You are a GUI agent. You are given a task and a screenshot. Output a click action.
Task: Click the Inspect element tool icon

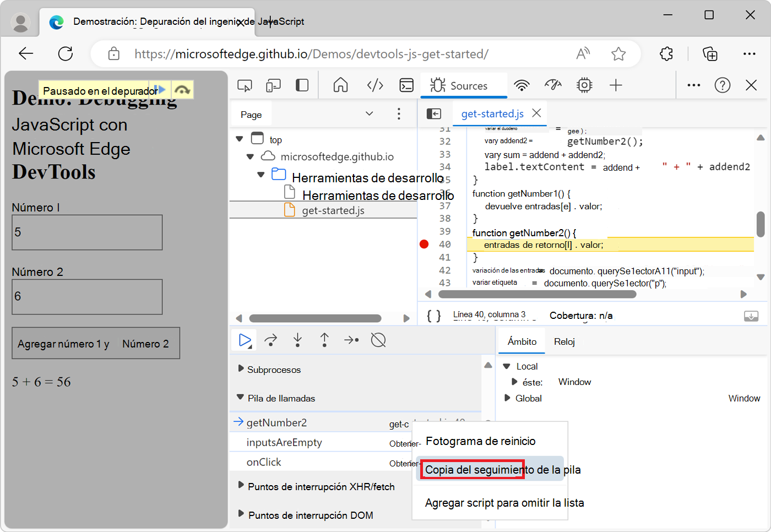(x=245, y=85)
